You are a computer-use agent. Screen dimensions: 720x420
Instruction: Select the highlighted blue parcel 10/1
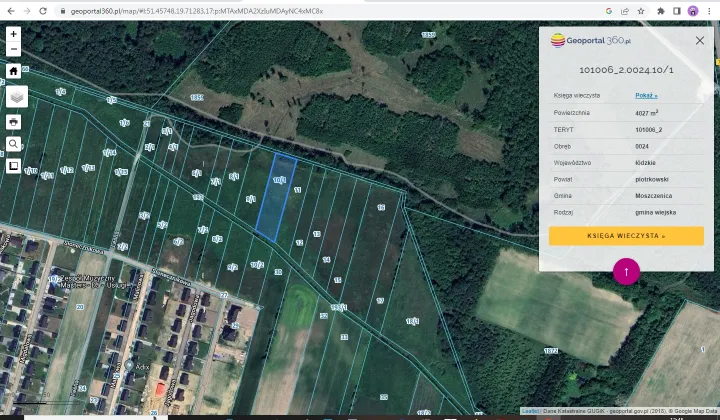(276, 196)
